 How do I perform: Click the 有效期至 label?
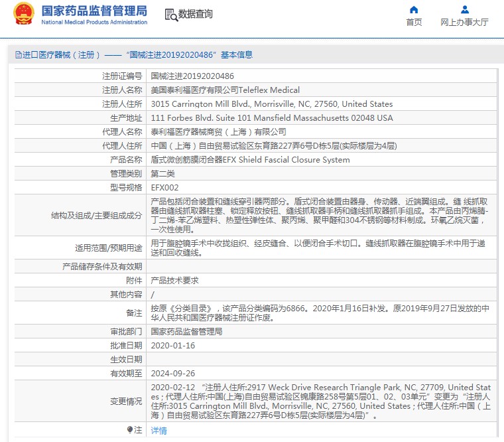click(126, 374)
